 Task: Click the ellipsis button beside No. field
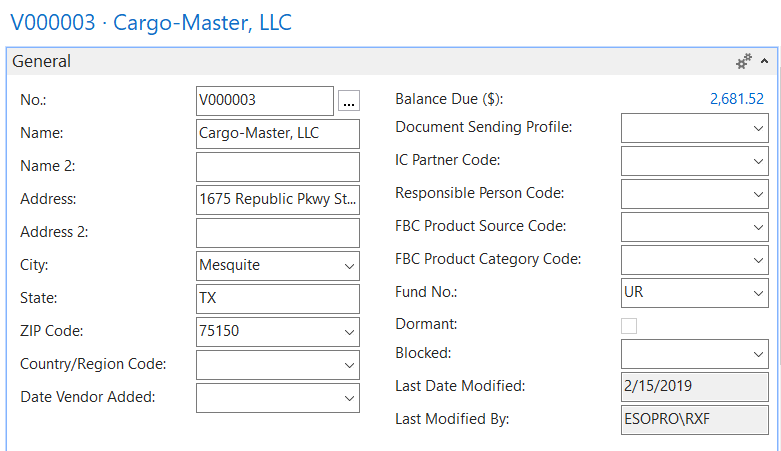[348, 100]
